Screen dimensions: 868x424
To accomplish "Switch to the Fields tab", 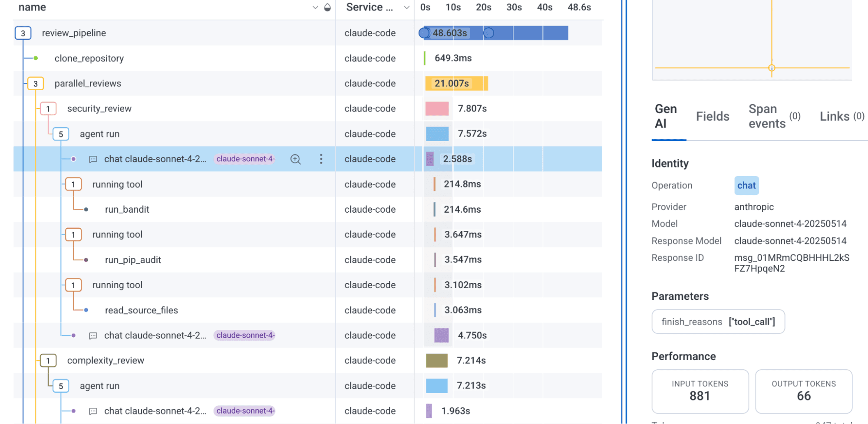I will point(713,116).
